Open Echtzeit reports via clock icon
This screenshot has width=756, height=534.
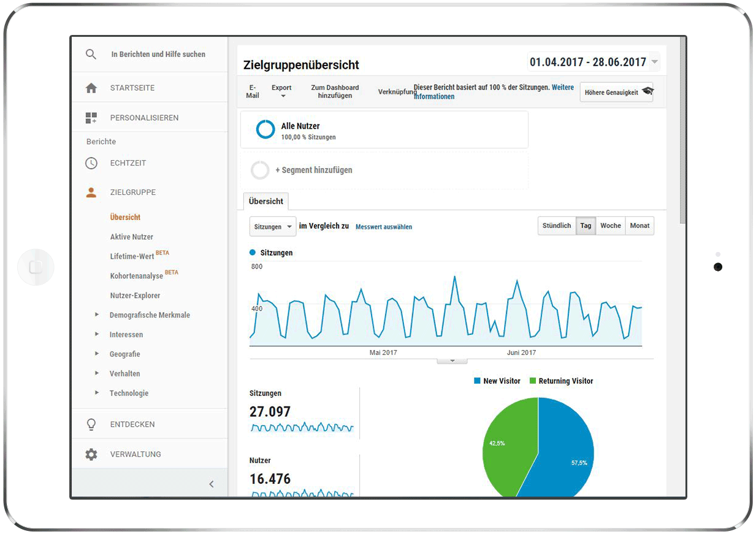click(x=91, y=163)
